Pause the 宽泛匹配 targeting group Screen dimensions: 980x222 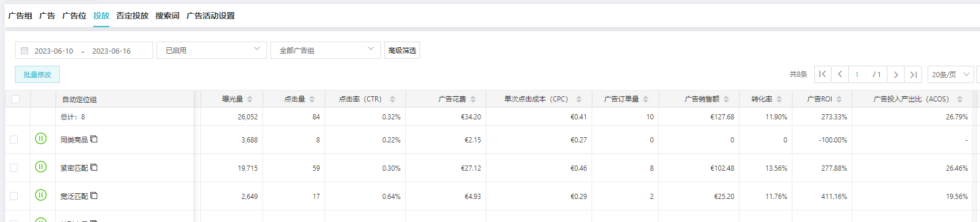[x=41, y=195]
